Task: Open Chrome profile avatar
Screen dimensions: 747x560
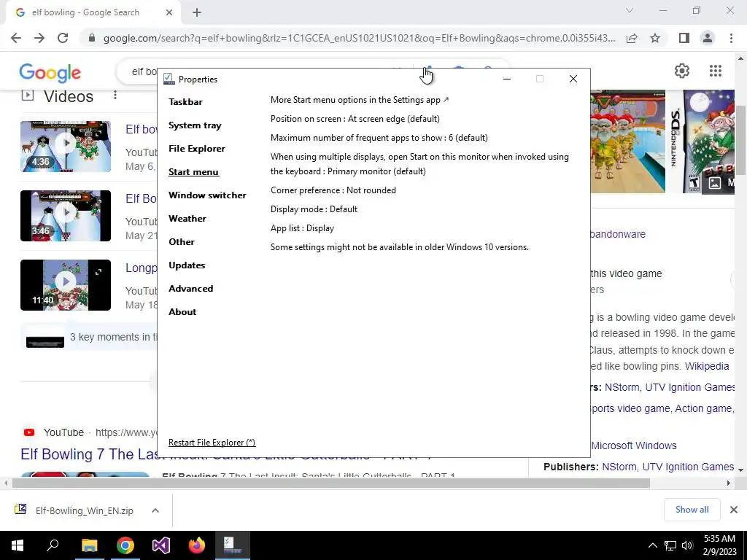Action: [708, 38]
